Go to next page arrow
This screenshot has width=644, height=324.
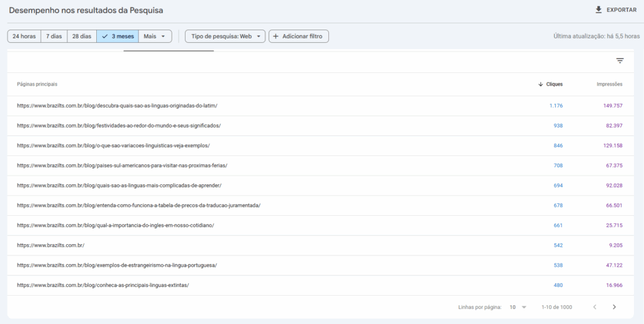pyautogui.click(x=614, y=307)
